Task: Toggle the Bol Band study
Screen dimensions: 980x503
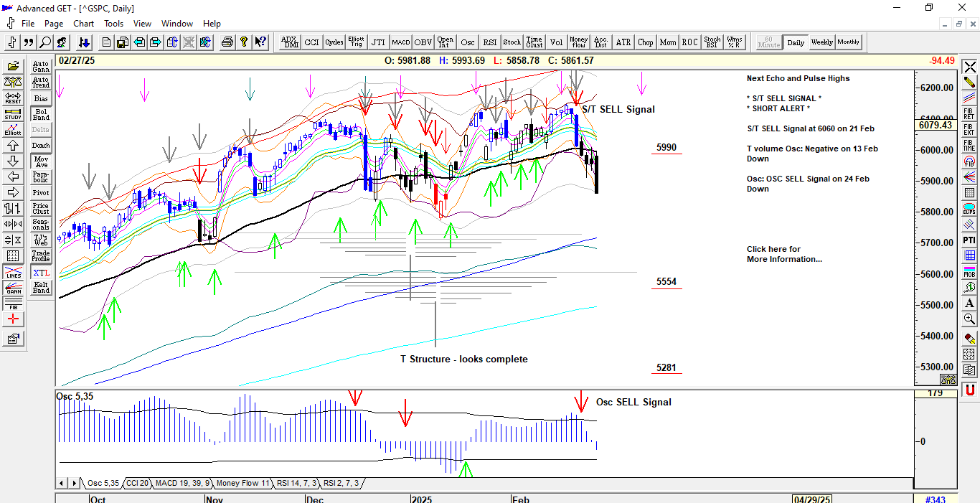Action: (41, 115)
